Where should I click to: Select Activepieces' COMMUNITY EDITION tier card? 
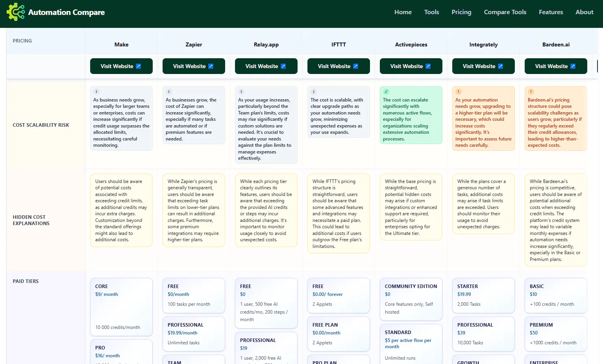pyautogui.click(x=411, y=299)
